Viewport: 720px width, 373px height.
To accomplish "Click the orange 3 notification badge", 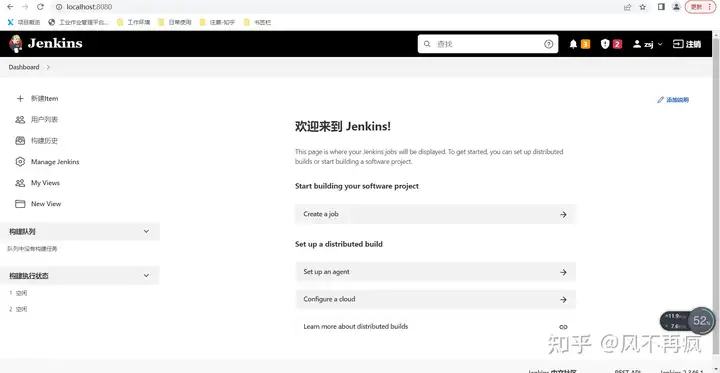I will point(585,44).
